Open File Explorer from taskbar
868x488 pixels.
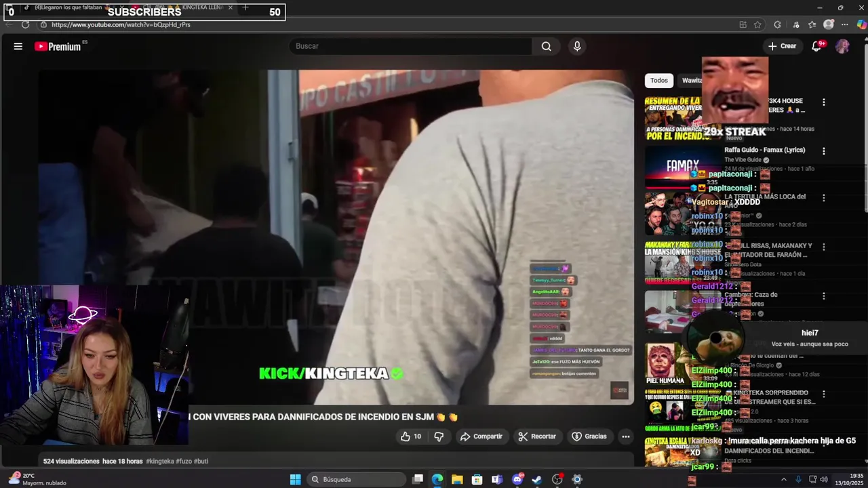[x=457, y=479]
